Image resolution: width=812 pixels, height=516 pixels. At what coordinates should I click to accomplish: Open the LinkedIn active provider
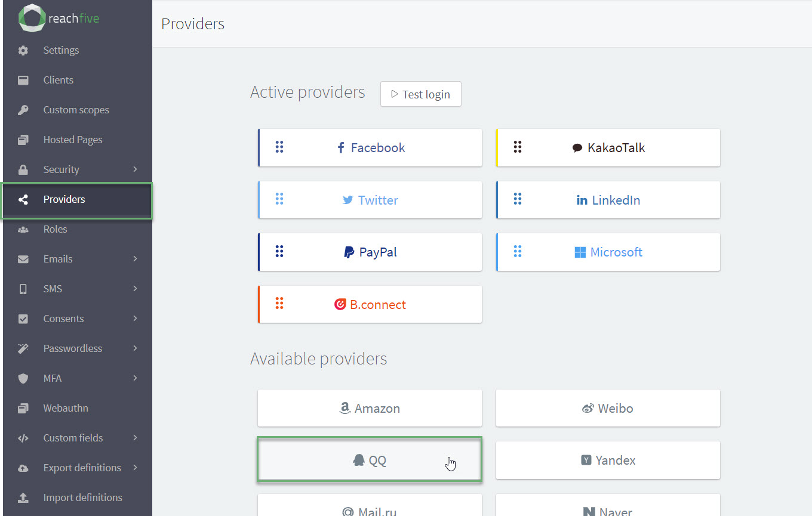[608, 200]
